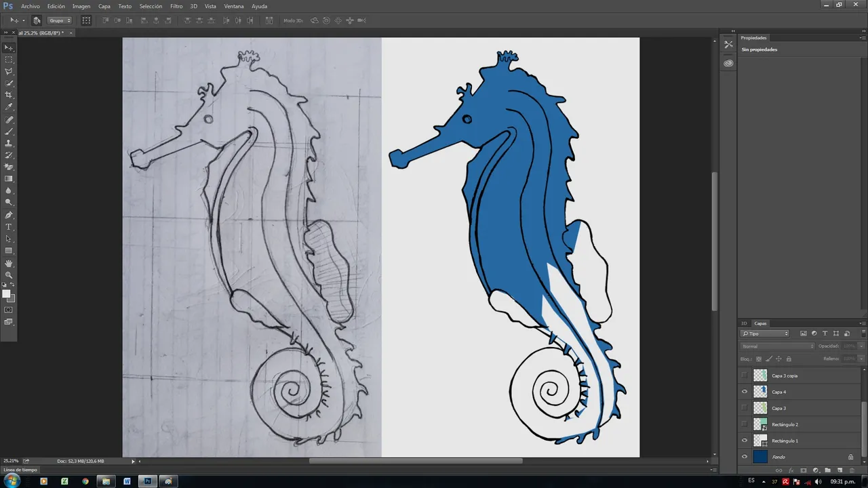This screenshot has width=868, height=488.
Task: Toggle show transform controls option
Action: (86, 20)
